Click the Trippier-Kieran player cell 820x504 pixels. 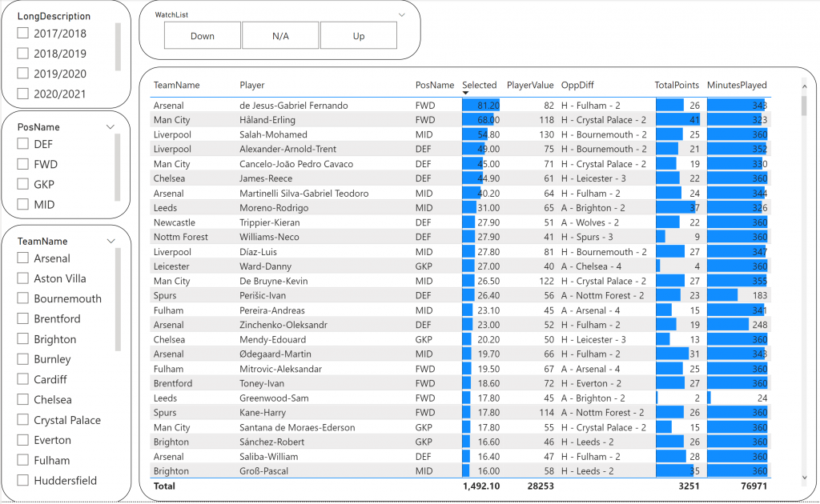click(269, 222)
